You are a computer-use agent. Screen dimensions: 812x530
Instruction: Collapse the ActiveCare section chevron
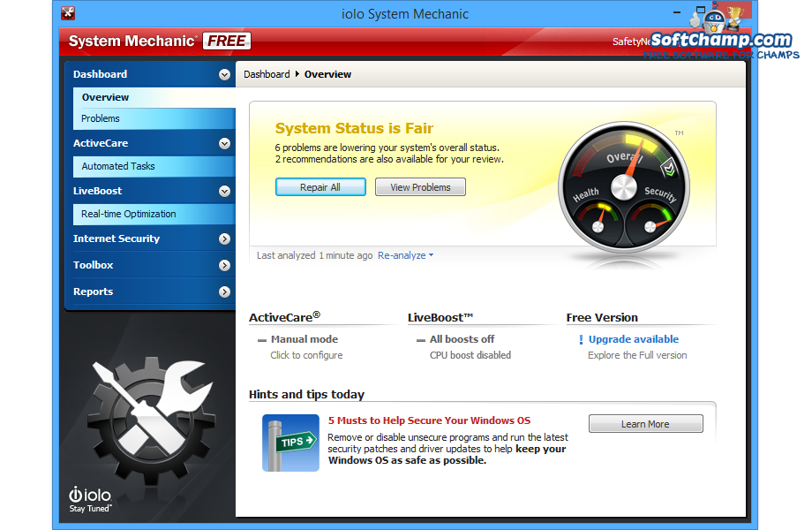224,143
